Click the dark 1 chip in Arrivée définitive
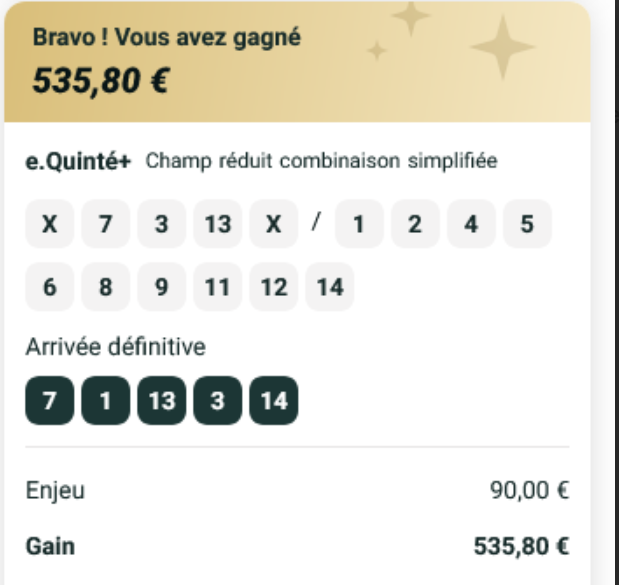Viewport: 619px width, 585px height. pyautogui.click(x=105, y=402)
